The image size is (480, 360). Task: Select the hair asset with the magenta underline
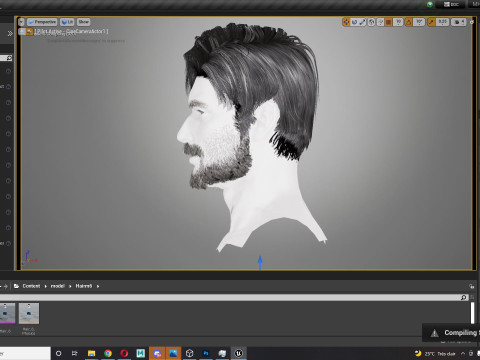7,313
